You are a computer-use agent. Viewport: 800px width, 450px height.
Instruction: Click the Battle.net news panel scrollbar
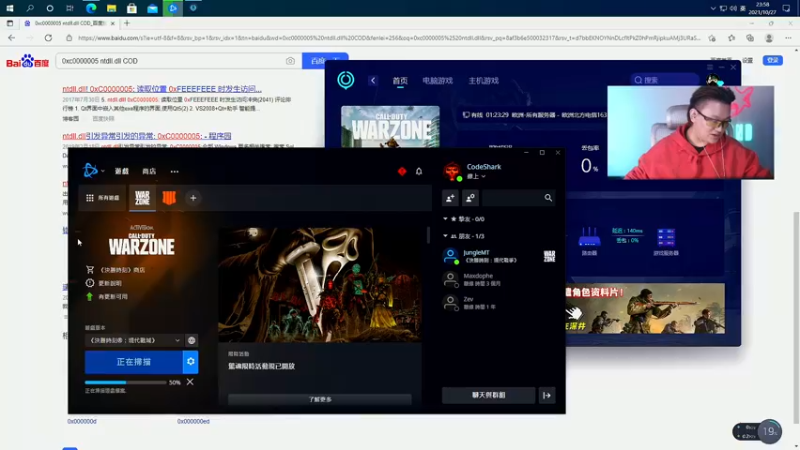[x=428, y=235]
